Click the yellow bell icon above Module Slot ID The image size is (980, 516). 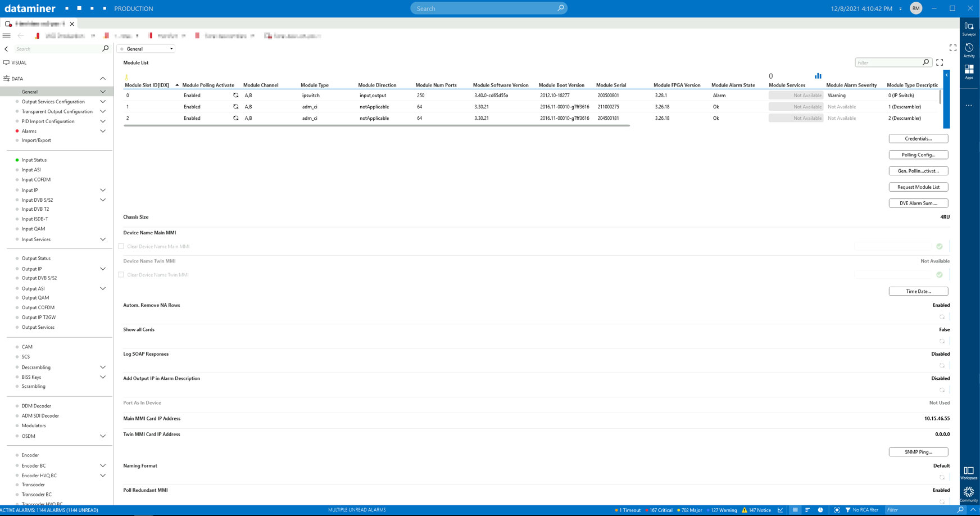(126, 76)
